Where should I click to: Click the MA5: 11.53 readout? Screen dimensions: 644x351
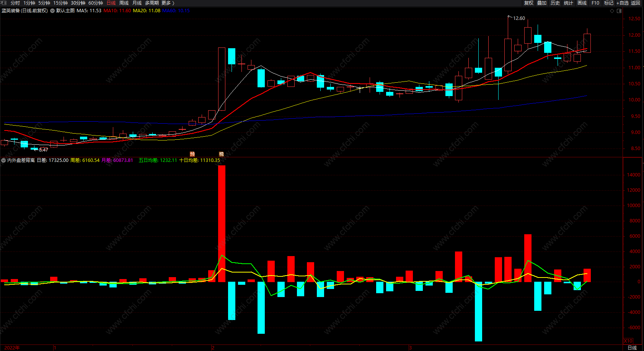pyautogui.click(x=89, y=11)
